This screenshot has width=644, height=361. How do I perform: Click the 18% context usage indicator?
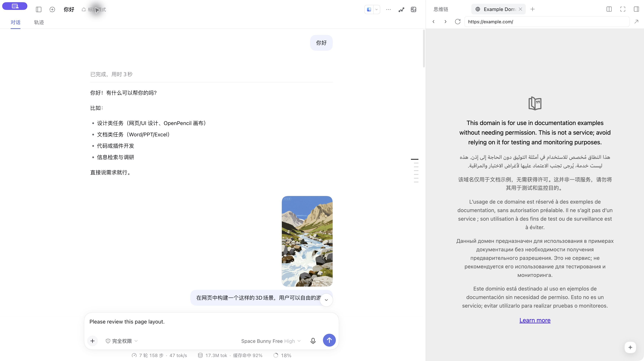tap(283, 356)
